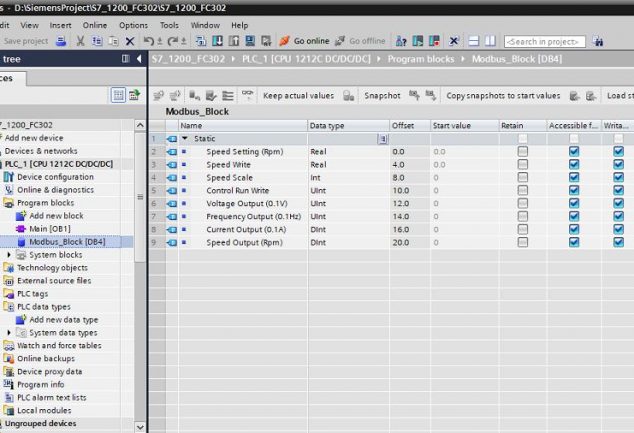The height and width of the screenshot is (433, 634).
Task: Collapse the Static section triangle
Action: [185, 138]
